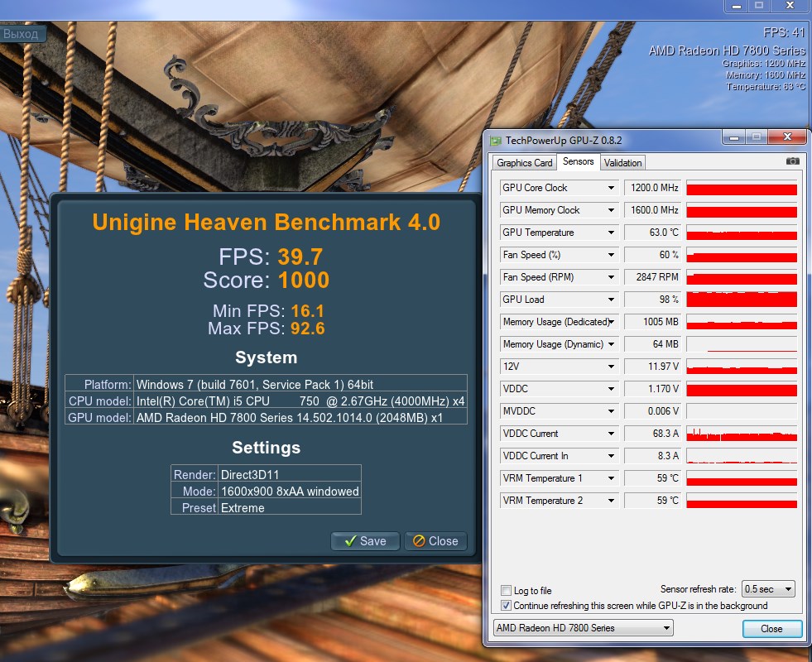Click the VDDC Current history graph
This screenshot has height=662, width=812.
pos(742,434)
